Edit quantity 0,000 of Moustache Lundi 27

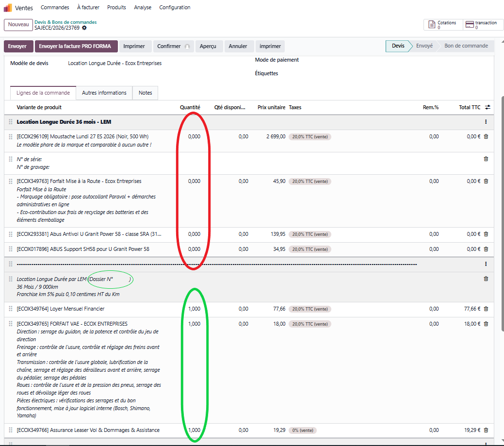click(194, 137)
